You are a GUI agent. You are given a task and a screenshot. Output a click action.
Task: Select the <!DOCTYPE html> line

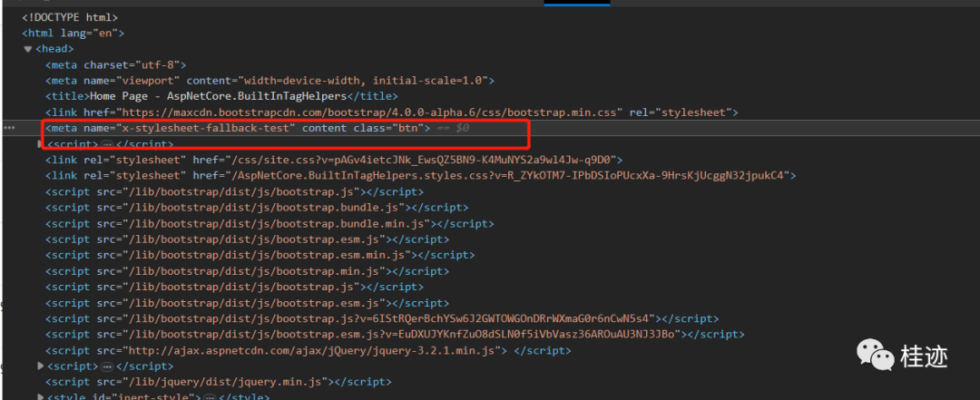coord(70,17)
